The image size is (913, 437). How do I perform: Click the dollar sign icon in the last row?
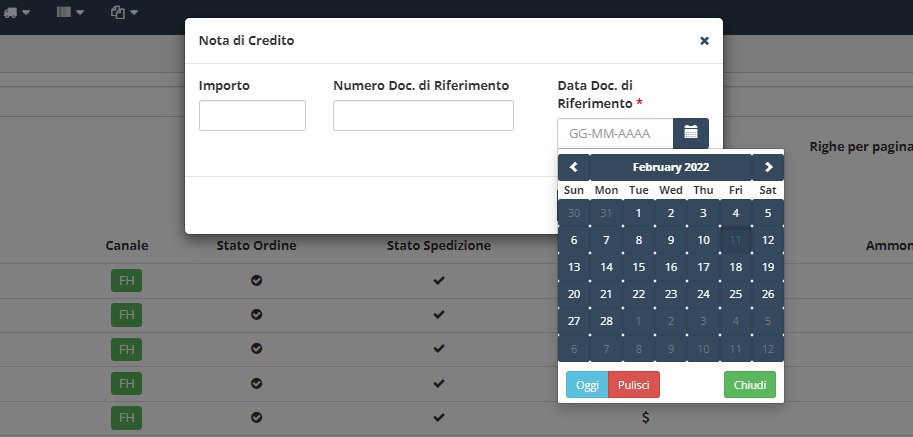pos(646,416)
